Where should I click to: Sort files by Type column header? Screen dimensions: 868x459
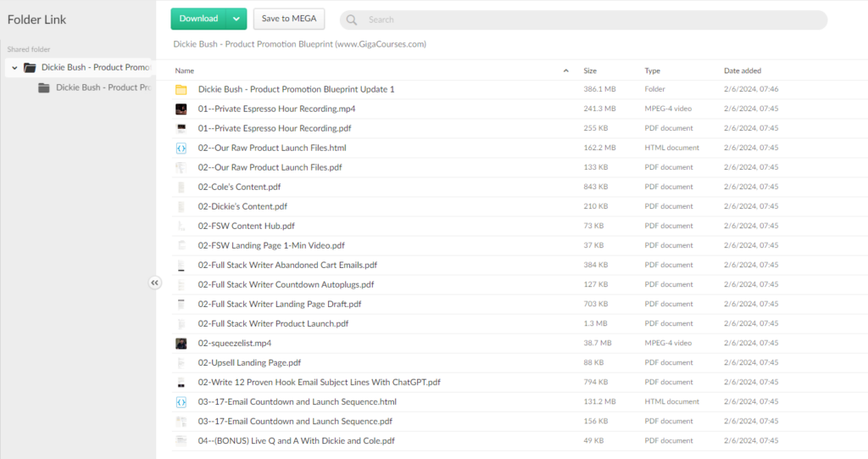tap(652, 70)
